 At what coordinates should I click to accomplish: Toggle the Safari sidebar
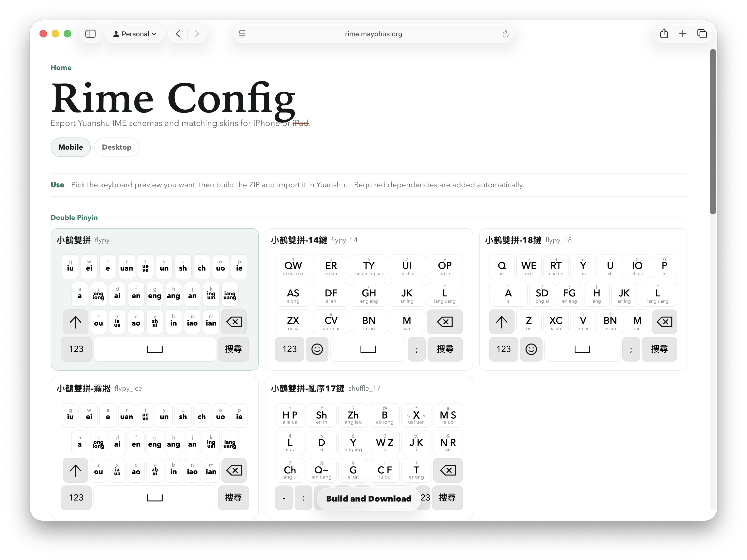tap(90, 34)
